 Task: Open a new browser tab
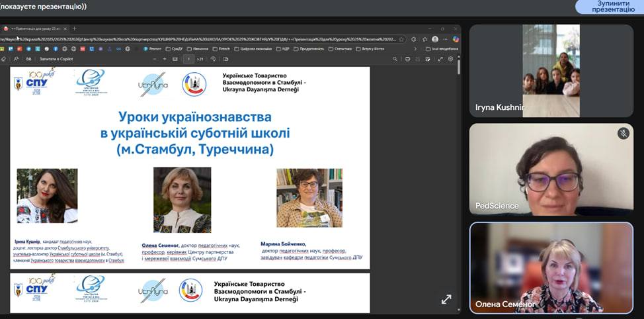pyautogui.click(x=74, y=28)
